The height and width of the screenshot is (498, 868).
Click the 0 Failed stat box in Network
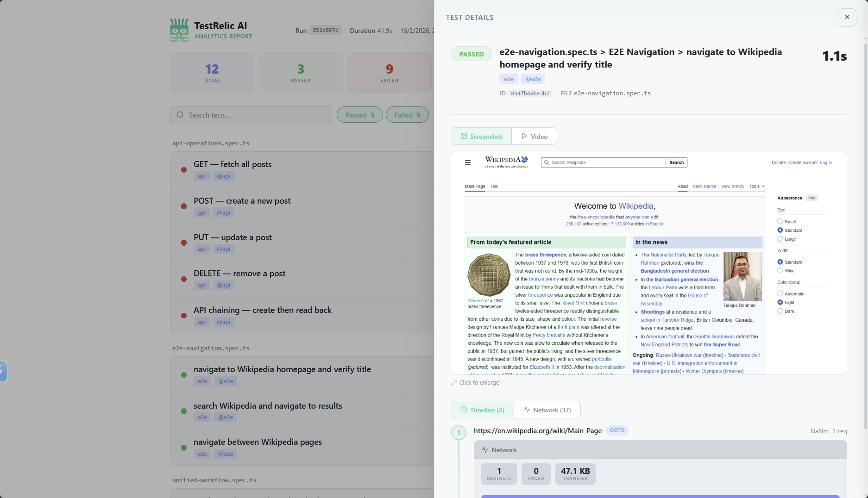pos(536,474)
